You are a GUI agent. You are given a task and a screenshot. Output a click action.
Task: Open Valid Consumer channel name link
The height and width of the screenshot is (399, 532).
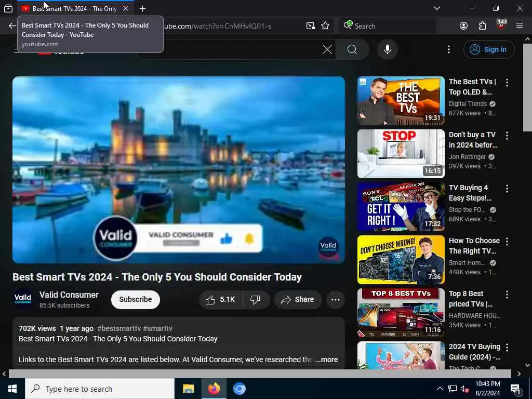coord(69,295)
